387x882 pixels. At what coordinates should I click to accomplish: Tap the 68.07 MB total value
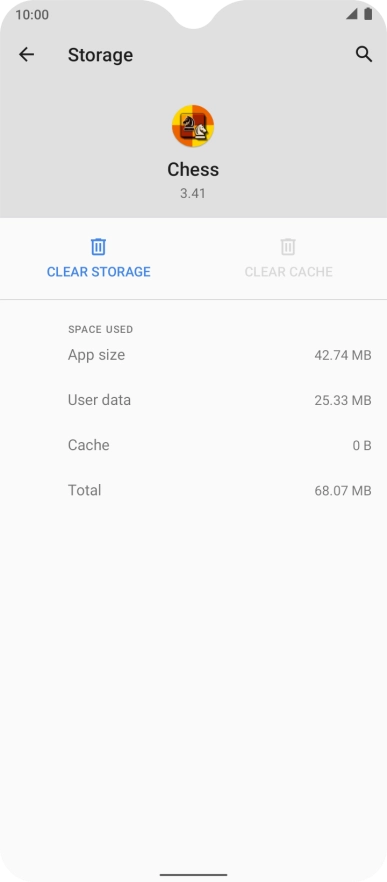pos(343,490)
